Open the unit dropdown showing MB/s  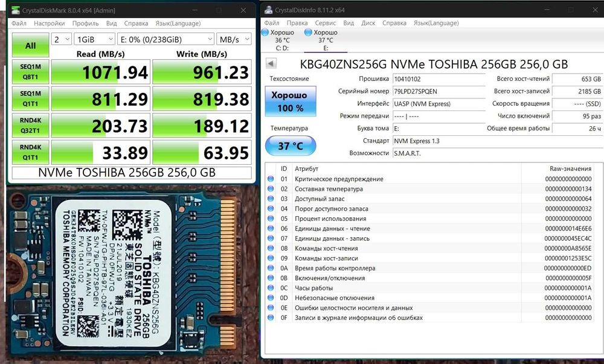234,39
